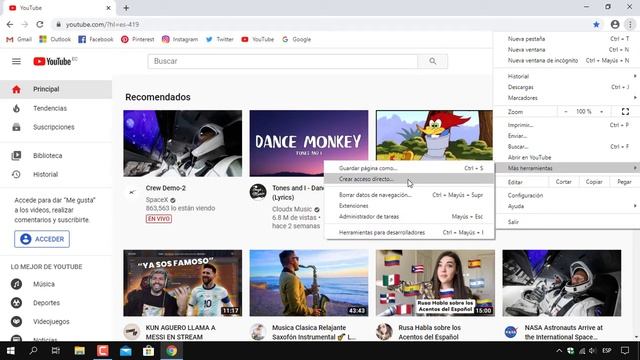
Task: Click Copiar edit button
Action: (x=594, y=182)
